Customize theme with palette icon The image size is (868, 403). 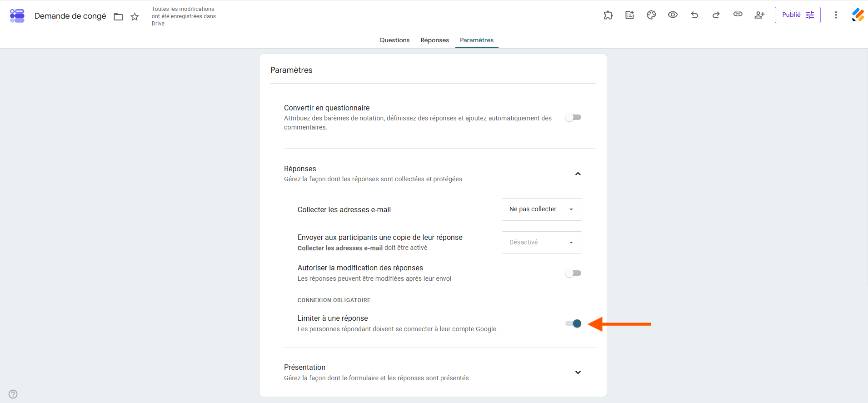651,15
